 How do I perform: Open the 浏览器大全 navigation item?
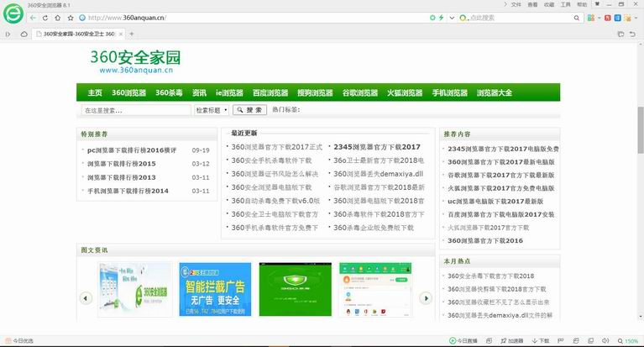(495, 92)
